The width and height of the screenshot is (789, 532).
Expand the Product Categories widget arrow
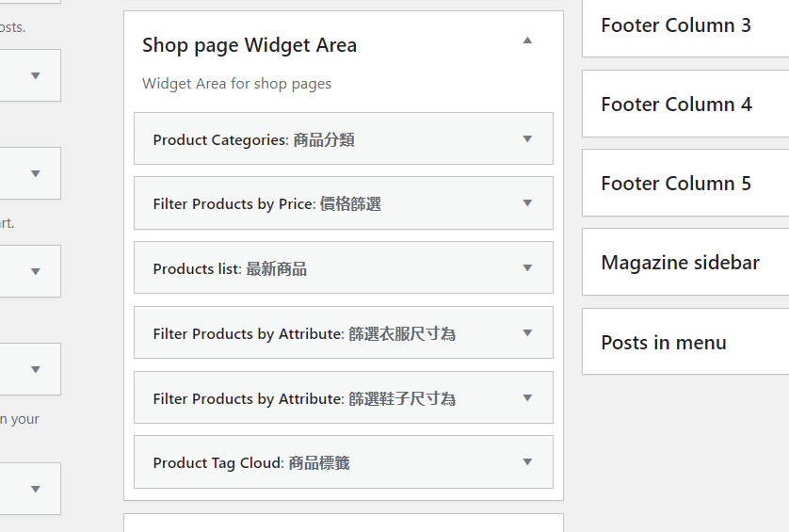click(x=527, y=139)
